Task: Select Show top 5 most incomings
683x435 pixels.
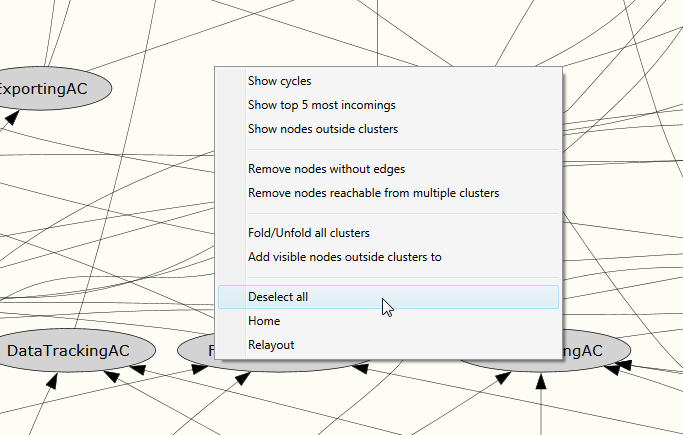Action: click(x=388, y=105)
